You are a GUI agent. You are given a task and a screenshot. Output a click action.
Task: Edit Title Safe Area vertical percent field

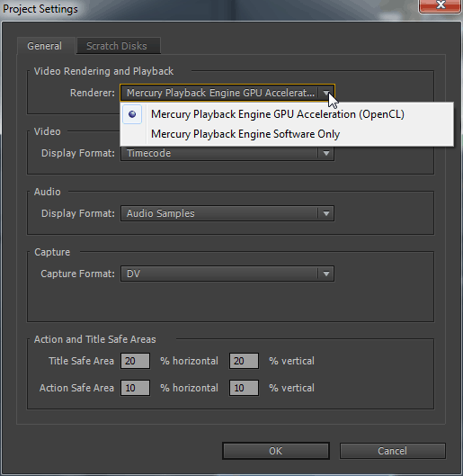point(244,361)
